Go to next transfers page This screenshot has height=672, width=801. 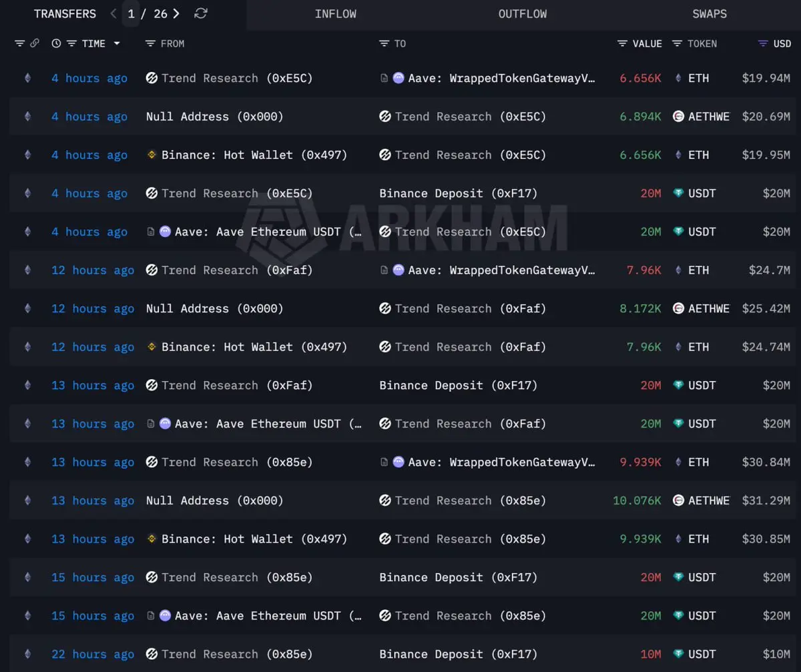(x=176, y=13)
